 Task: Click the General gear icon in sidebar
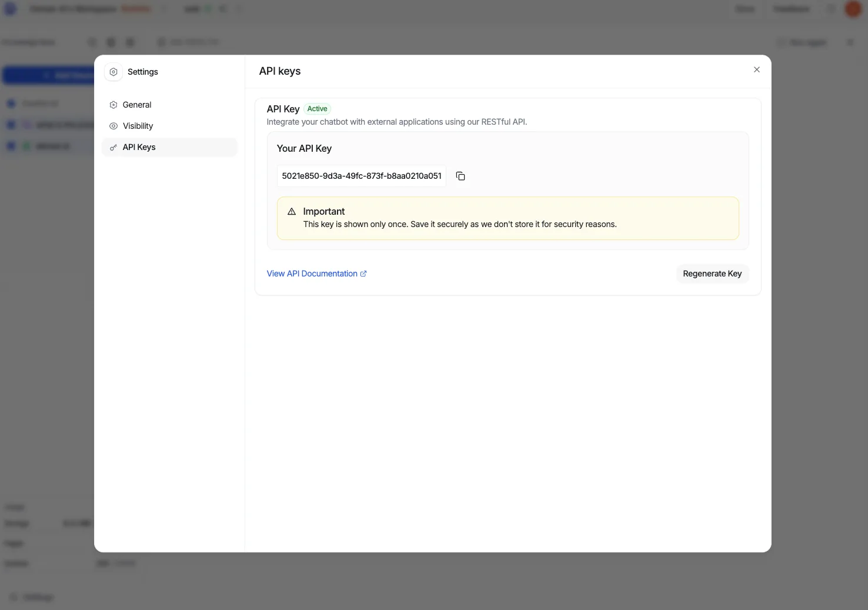pyautogui.click(x=113, y=105)
